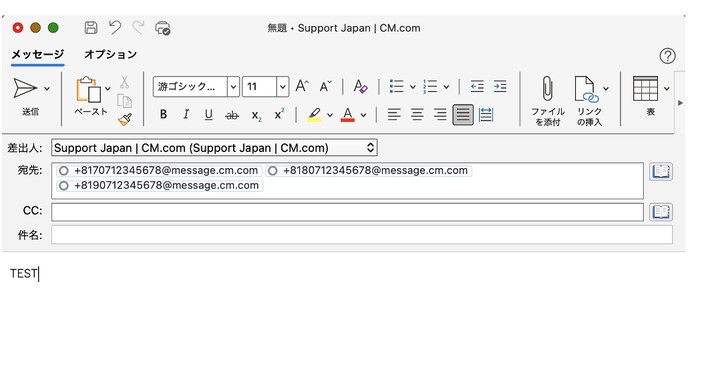The height and width of the screenshot is (392, 704).
Task: Select recipient +81907123456​78@message.cm.com
Action: click(159, 185)
